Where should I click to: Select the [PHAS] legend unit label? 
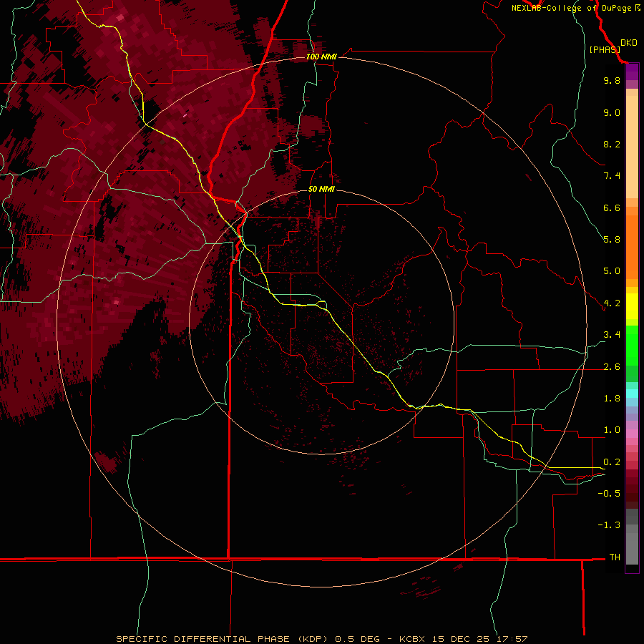point(605,49)
